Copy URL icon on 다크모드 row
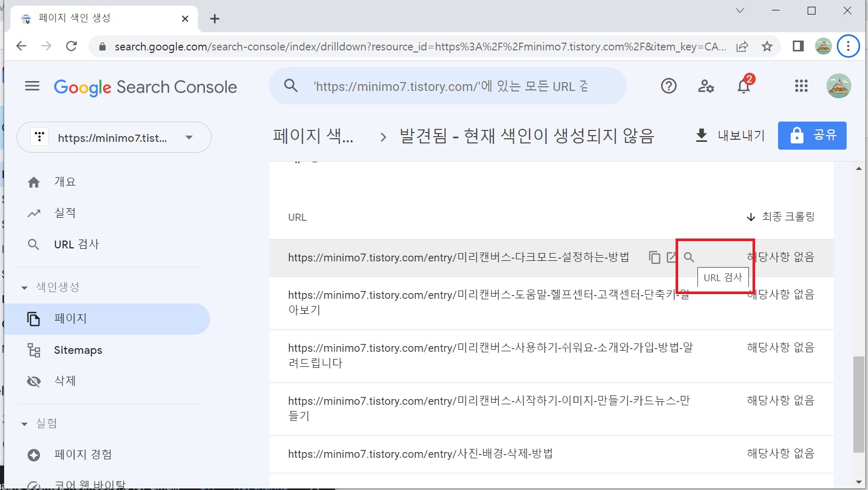Viewport: 868px width, 490px height. 654,257
